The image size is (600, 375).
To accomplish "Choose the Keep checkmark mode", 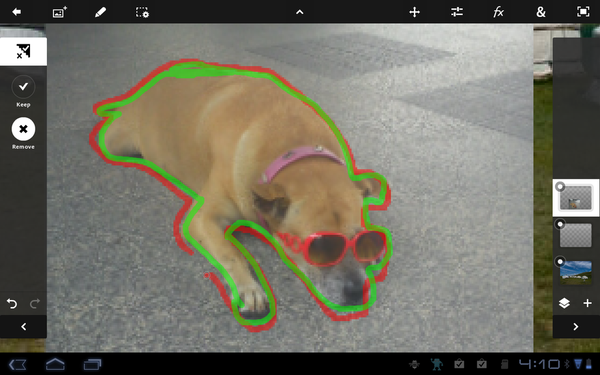I will tap(23, 87).
